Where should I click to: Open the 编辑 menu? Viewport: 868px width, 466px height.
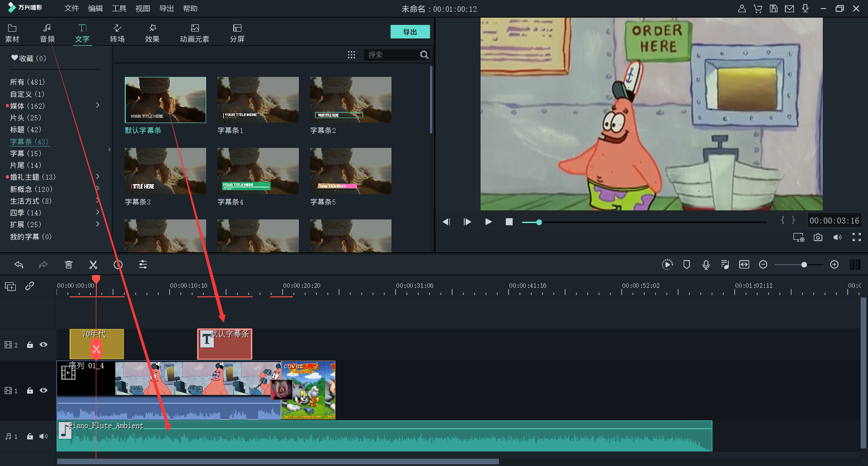[95, 9]
